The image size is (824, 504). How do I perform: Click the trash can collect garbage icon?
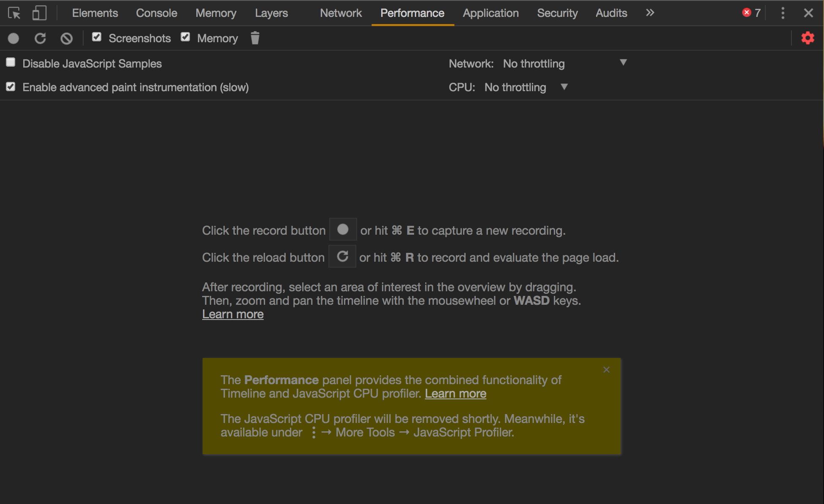click(255, 38)
